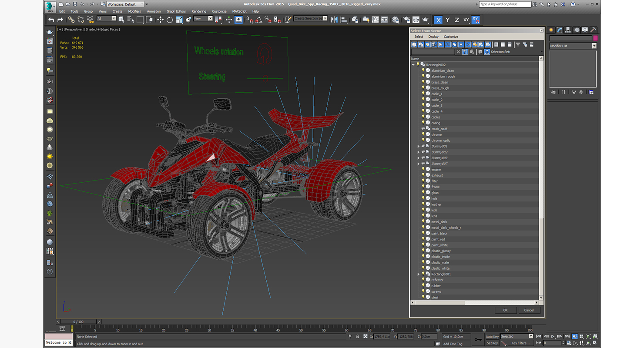Open reference coordinate system View dropdown
Image resolution: width=644 pixels, height=348 pixels.
pos(203,19)
